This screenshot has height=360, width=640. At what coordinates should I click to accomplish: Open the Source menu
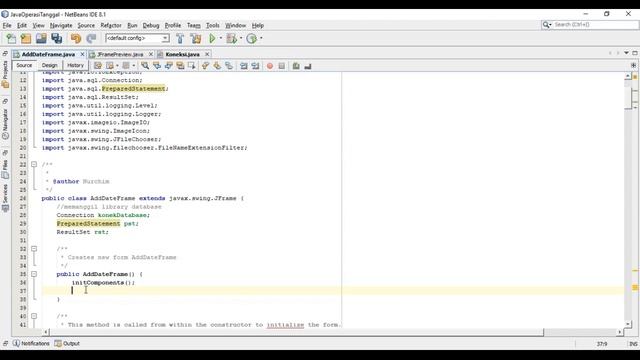point(86,25)
